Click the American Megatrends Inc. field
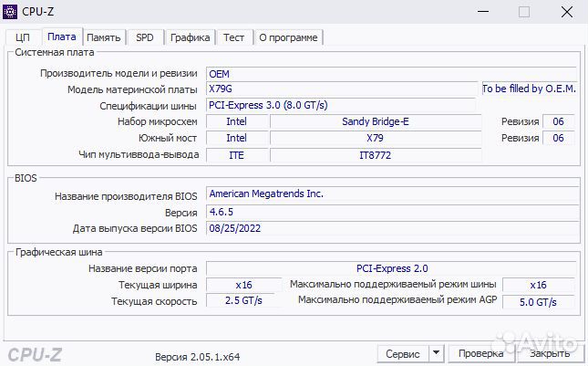This screenshot has width=588, height=366. [392, 194]
